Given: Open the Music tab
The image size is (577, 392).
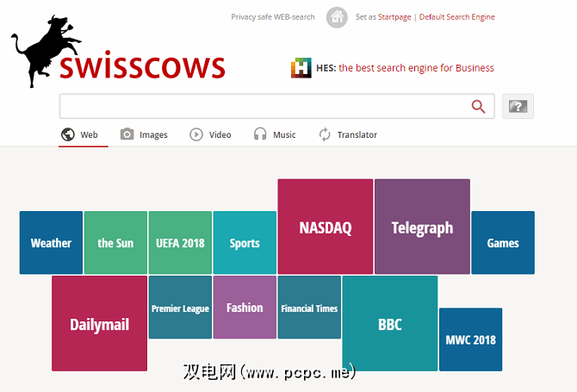Looking at the screenshot, I should 275,135.
